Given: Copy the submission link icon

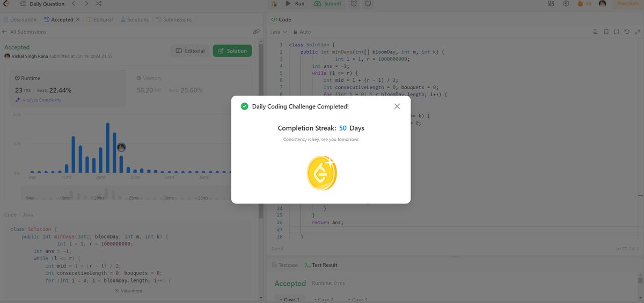Looking at the screenshot, I should (256, 32).
